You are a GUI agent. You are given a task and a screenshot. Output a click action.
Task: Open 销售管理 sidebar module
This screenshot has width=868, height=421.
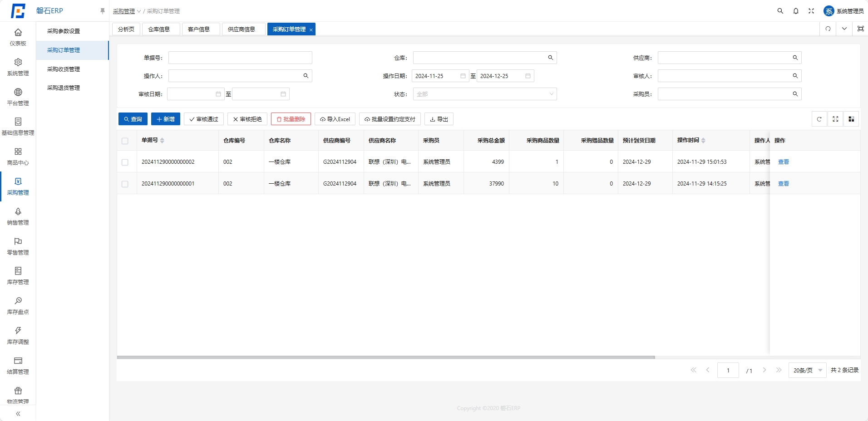click(18, 216)
